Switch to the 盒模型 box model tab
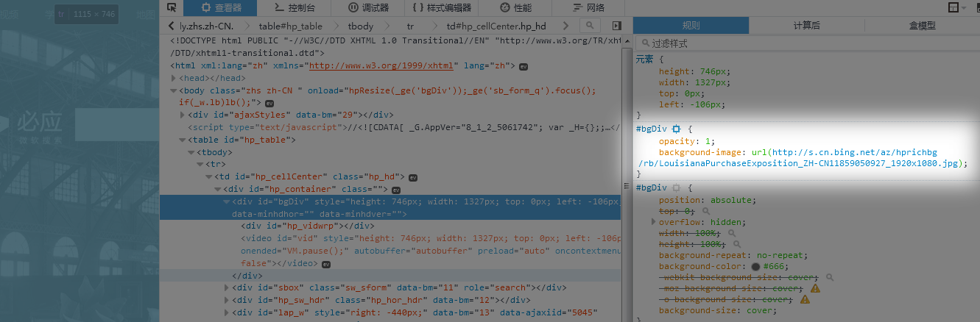This screenshot has width=980, height=322. tap(922, 26)
